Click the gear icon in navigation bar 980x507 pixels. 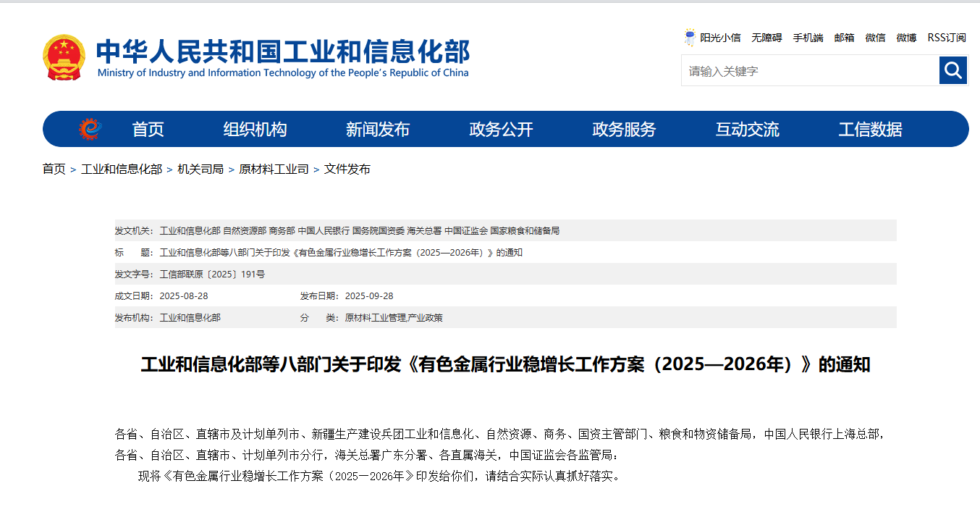pyautogui.click(x=89, y=130)
